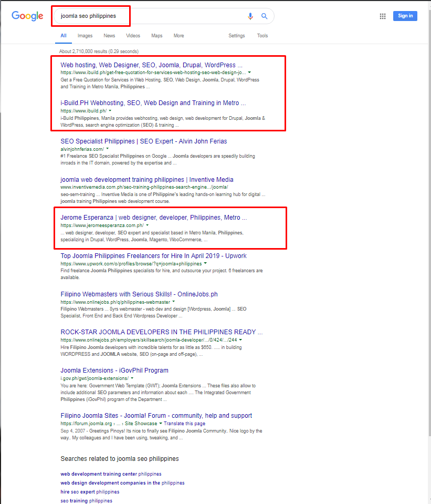The width and height of the screenshot is (431, 504).
Task: Open search Settings menu
Action: [x=236, y=36]
